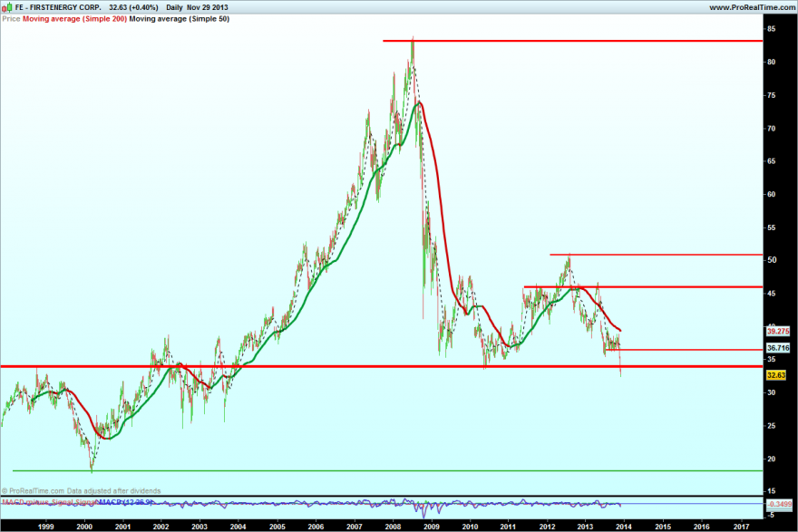798x532 pixels.
Task: Click the 65 level on price axis
Action: 772,161
